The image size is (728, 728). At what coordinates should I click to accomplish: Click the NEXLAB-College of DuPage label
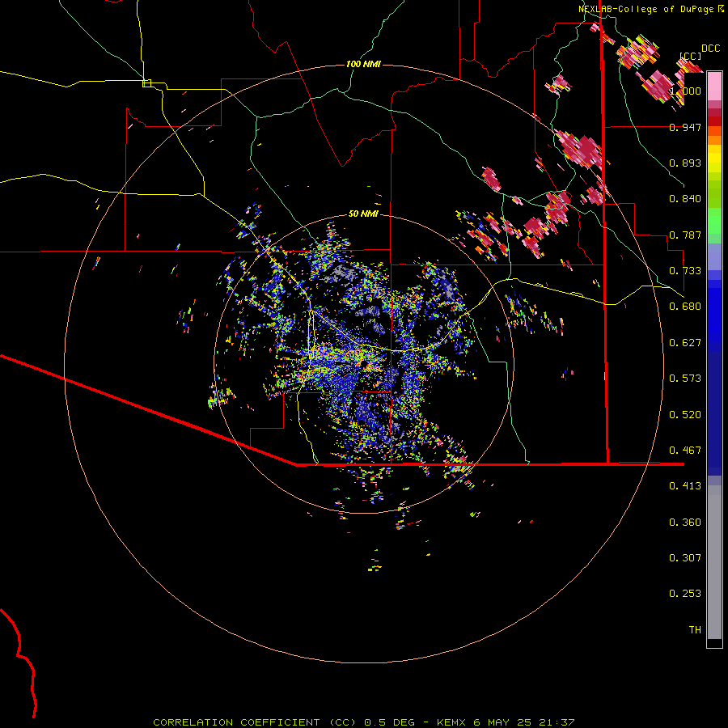646,9
